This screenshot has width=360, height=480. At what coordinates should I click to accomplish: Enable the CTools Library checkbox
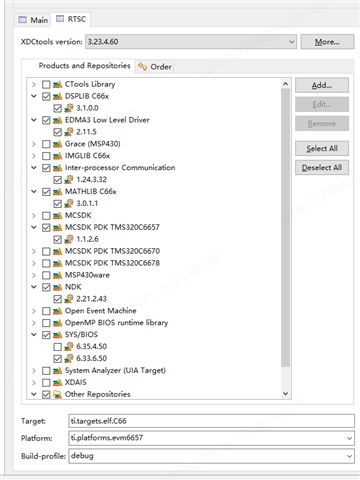click(x=46, y=85)
